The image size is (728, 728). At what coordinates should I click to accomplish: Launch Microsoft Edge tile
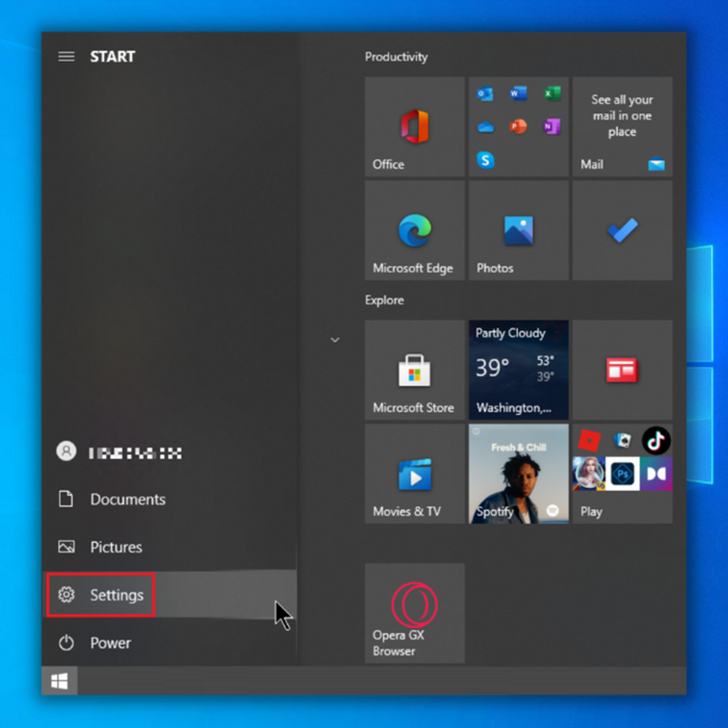414,230
